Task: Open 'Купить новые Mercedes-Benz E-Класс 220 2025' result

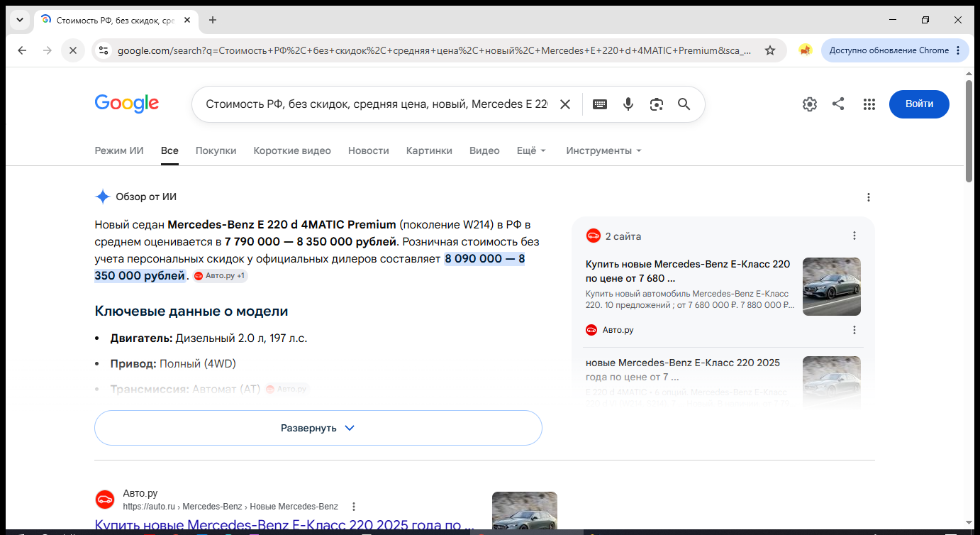Action: 284,526
